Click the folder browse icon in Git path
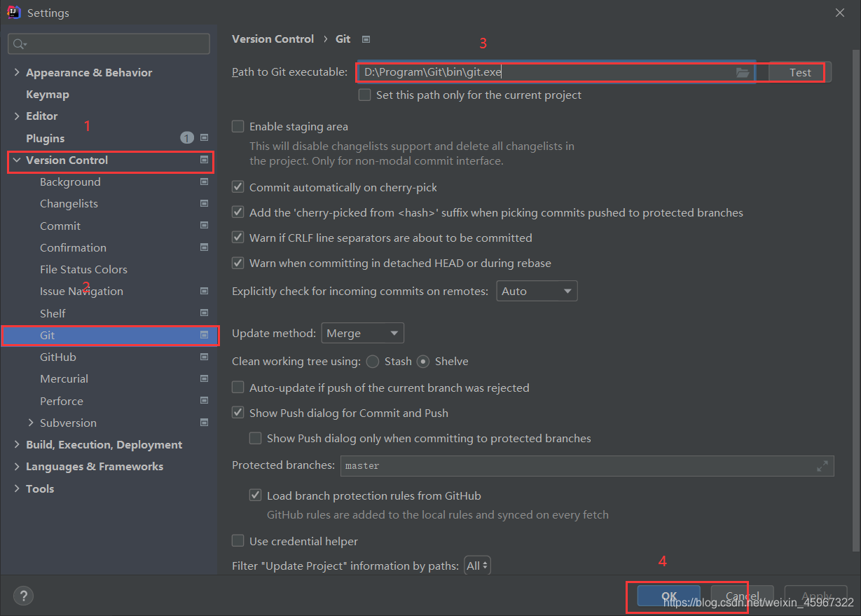The image size is (861, 616). (743, 72)
